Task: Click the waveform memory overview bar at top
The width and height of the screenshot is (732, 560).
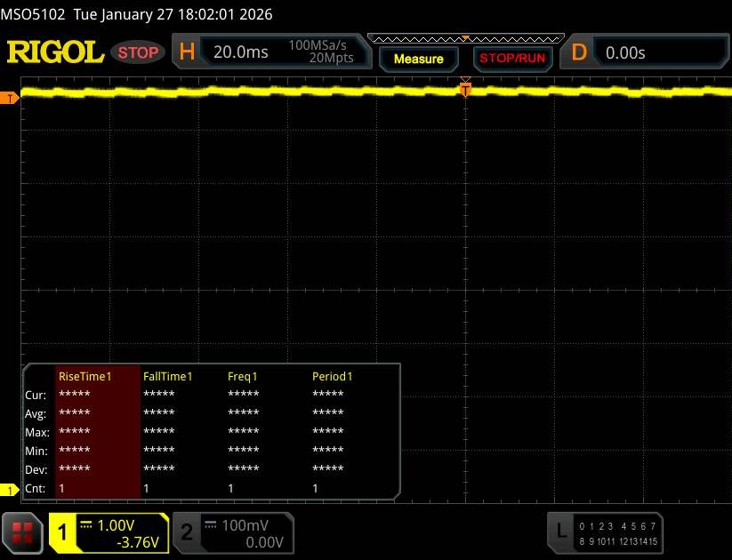Action: (x=465, y=38)
